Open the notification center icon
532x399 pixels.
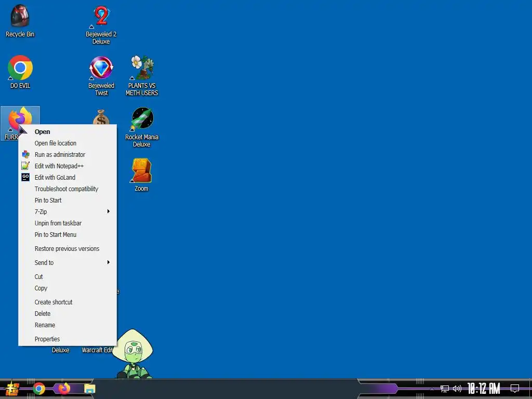tap(515, 389)
